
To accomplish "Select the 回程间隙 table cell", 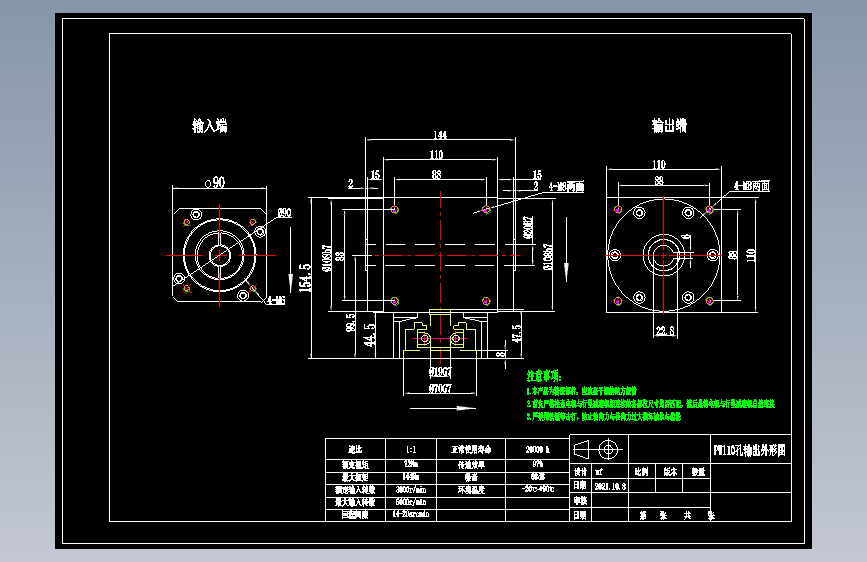I will click(355, 515).
